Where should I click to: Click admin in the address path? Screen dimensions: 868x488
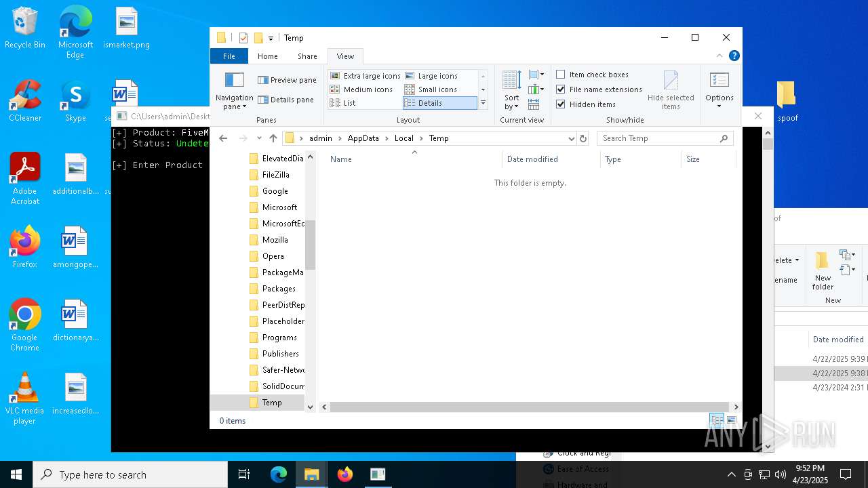321,138
